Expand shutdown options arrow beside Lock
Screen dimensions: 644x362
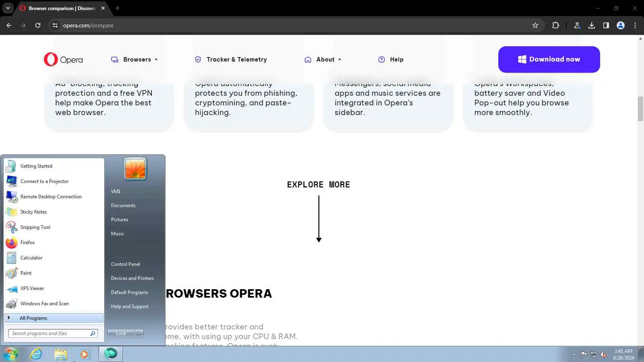(139, 333)
